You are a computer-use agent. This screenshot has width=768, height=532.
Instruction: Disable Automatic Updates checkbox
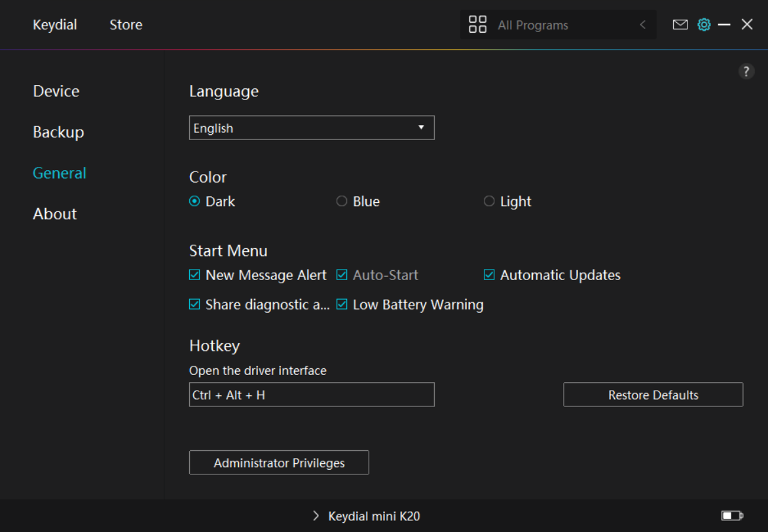pos(489,275)
